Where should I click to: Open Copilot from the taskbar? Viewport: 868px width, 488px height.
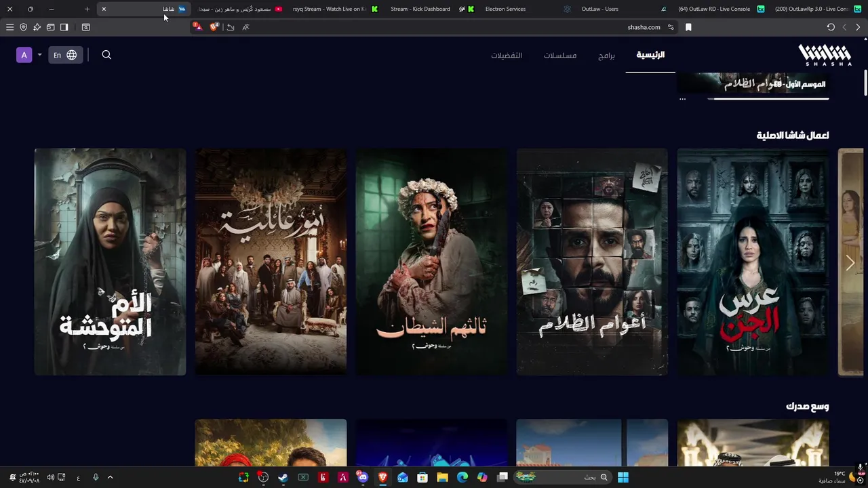pyautogui.click(x=482, y=477)
